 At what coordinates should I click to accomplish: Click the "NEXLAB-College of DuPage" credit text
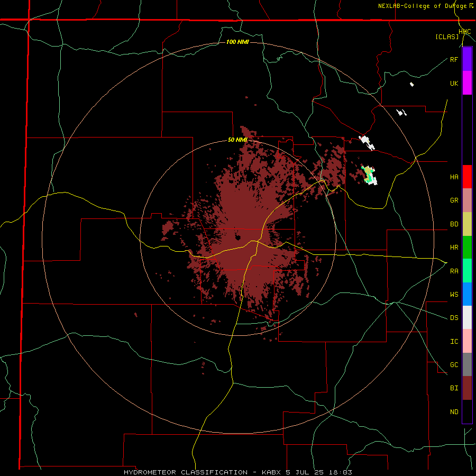[x=422, y=6]
